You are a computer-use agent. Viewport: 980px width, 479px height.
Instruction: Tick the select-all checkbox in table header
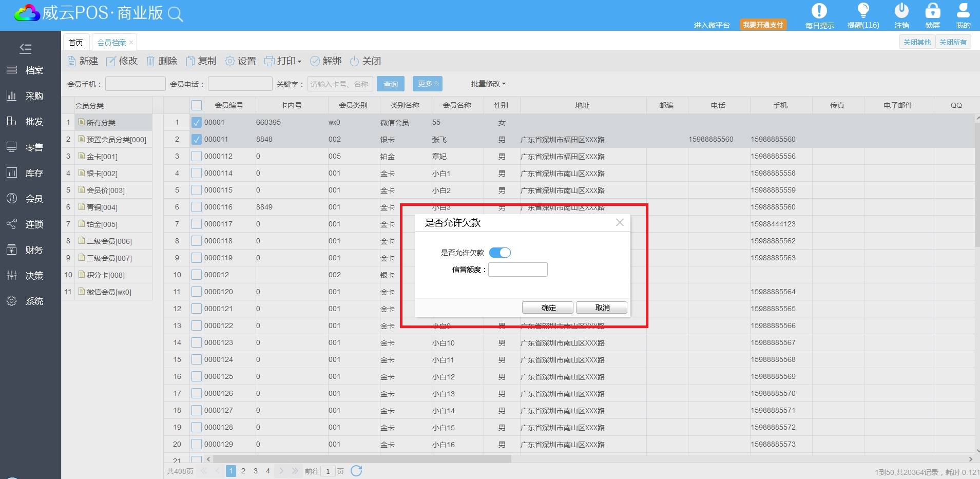tap(197, 105)
